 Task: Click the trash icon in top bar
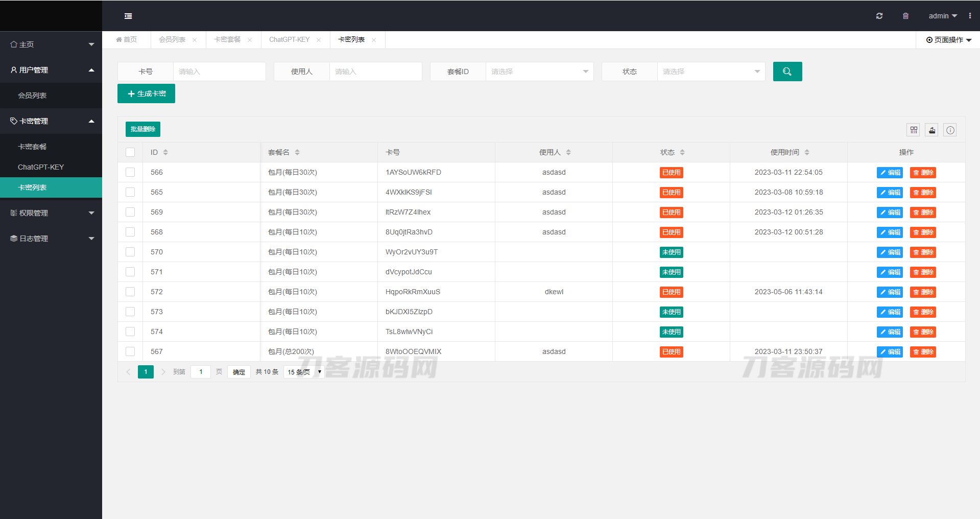[905, 16]
